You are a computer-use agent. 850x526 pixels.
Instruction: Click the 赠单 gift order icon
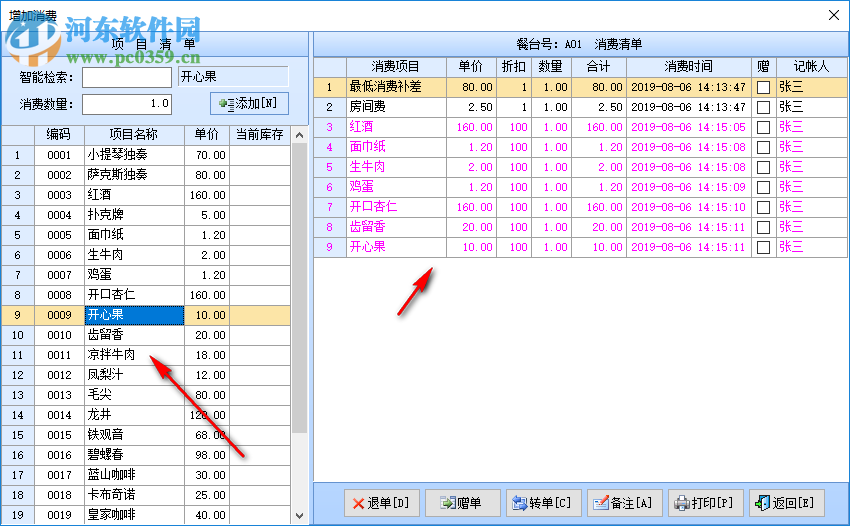click(x=448, y=503)
